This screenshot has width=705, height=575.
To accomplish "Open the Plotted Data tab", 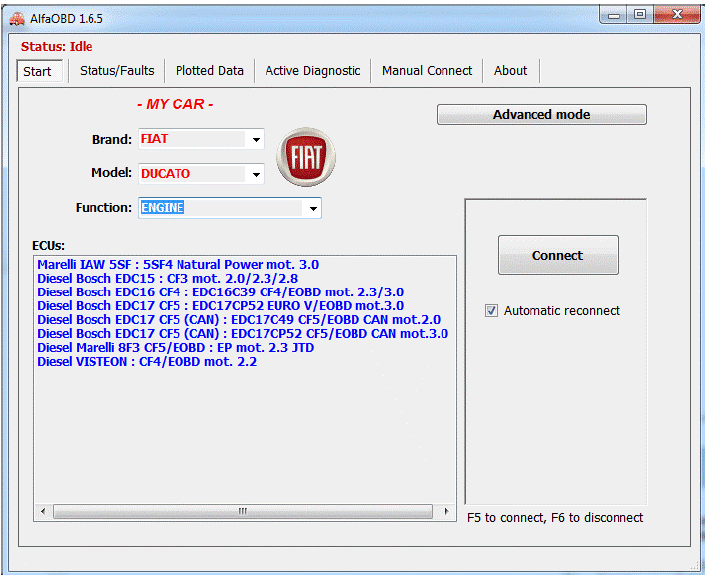I will coord(210,71).
